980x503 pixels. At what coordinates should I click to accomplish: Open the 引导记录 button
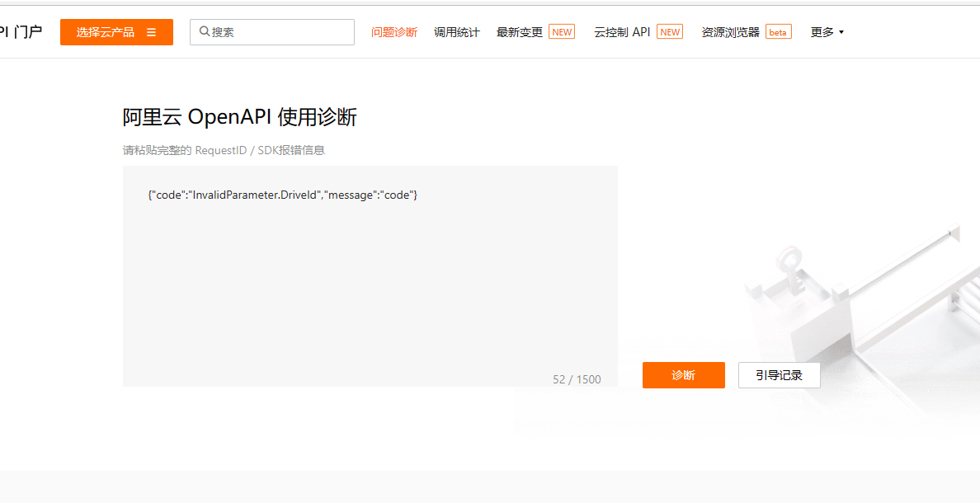780,375
